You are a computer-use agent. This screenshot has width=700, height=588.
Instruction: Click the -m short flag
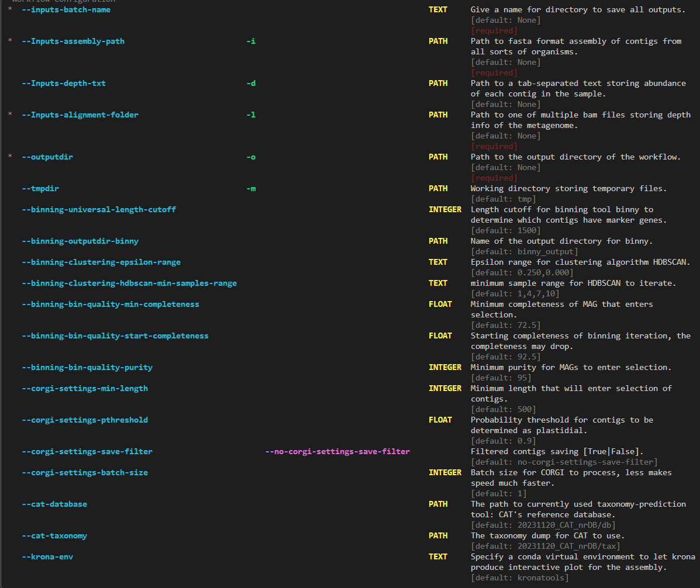click(251, 189)
